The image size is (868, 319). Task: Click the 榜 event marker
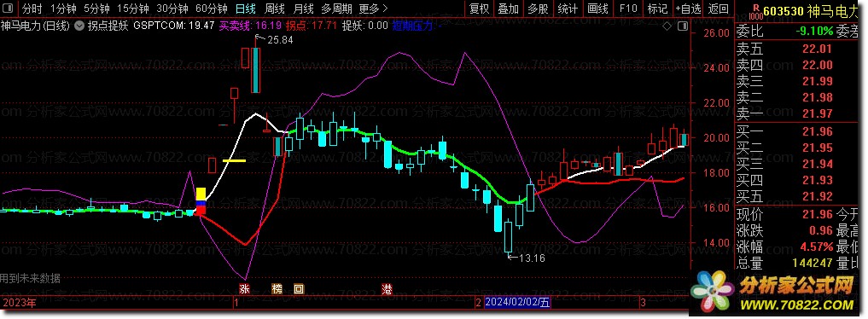pyautogui.click(x=277, y=288)
